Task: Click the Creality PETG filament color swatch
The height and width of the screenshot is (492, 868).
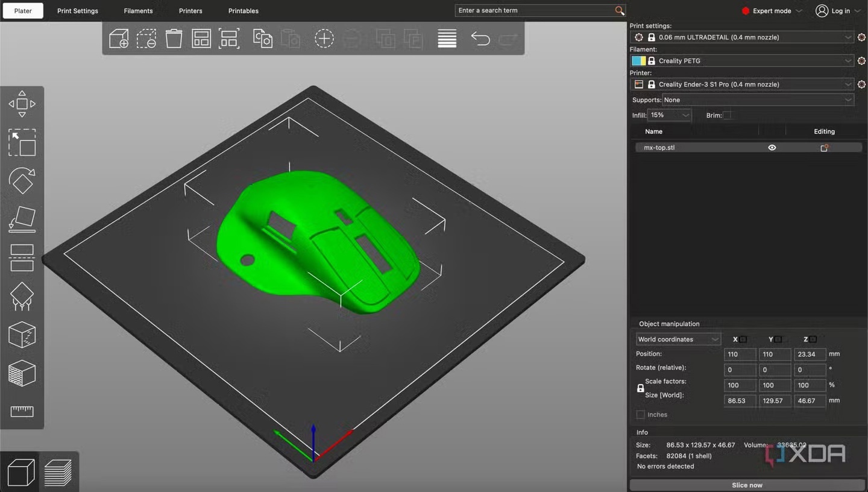Action: 638,61
